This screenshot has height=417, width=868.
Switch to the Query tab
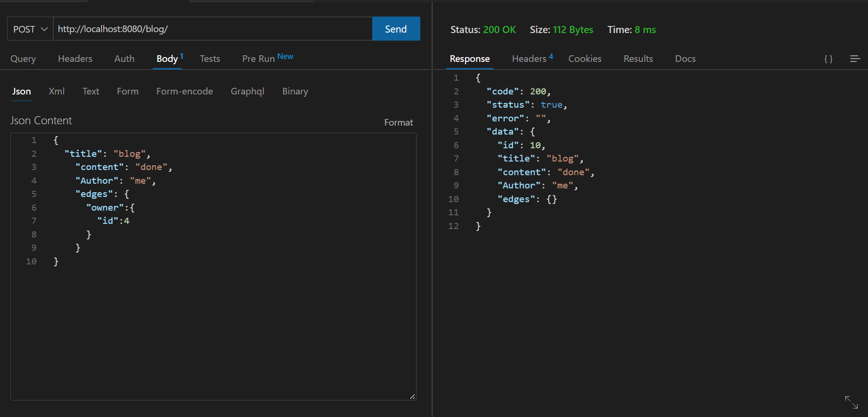pyautogui.click(x=23, y=59)
